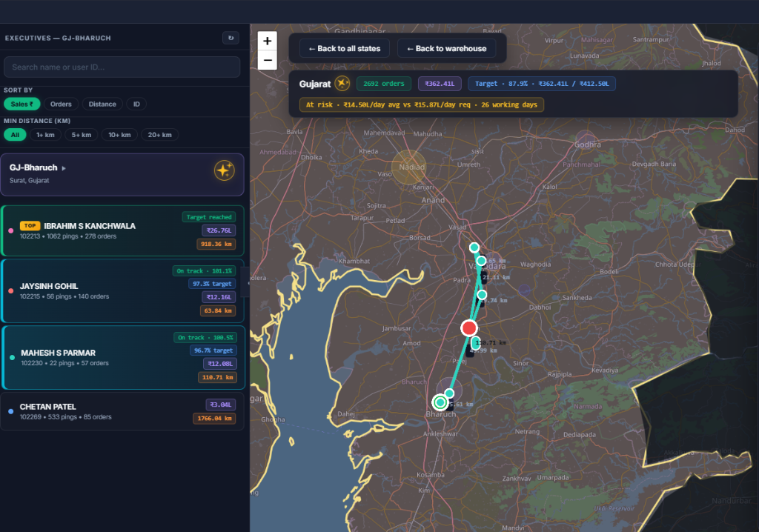This screenshot has width=759, height=532.
Task: Select CHETAN PATEL executive card
Action: click(x=122, y=411)
